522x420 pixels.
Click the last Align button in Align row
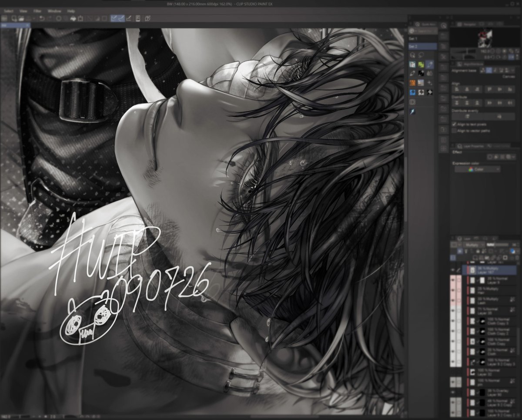pyautogui.click(x=510, y=89)
